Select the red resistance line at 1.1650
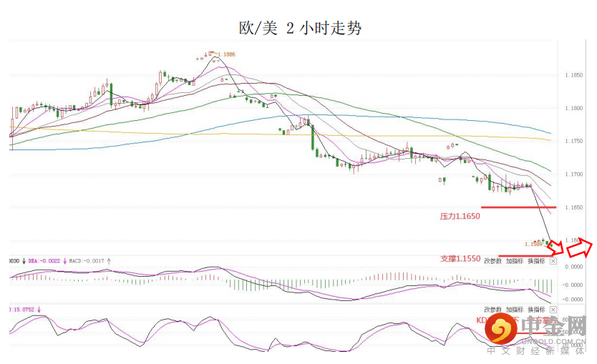The width and height of the screenshot is (597, 364). pyautogui.click(x=518, y=207)
